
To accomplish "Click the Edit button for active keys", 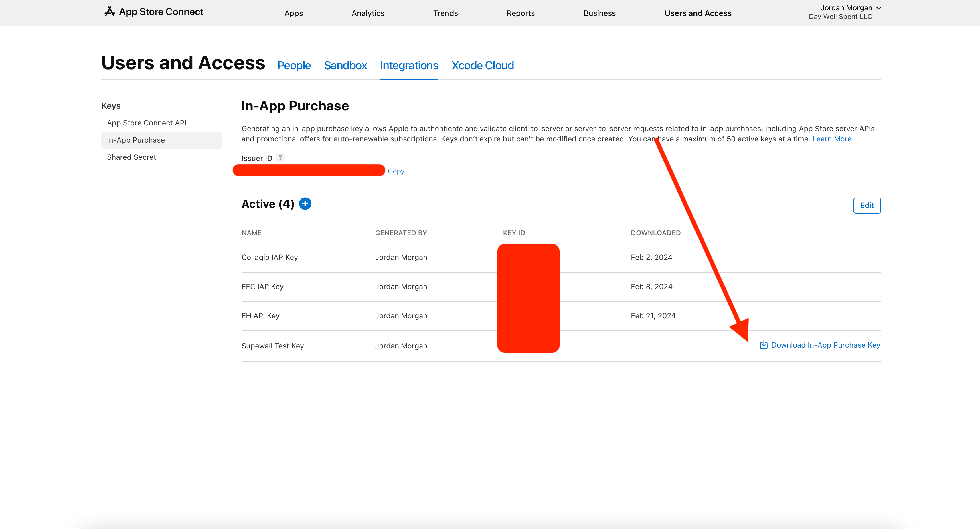I will [866, 206].
